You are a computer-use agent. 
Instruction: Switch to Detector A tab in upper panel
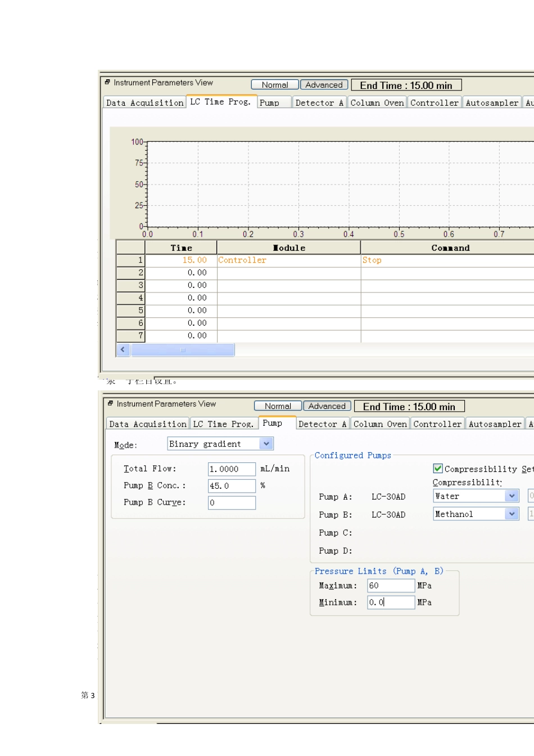(x=319, y=103)
